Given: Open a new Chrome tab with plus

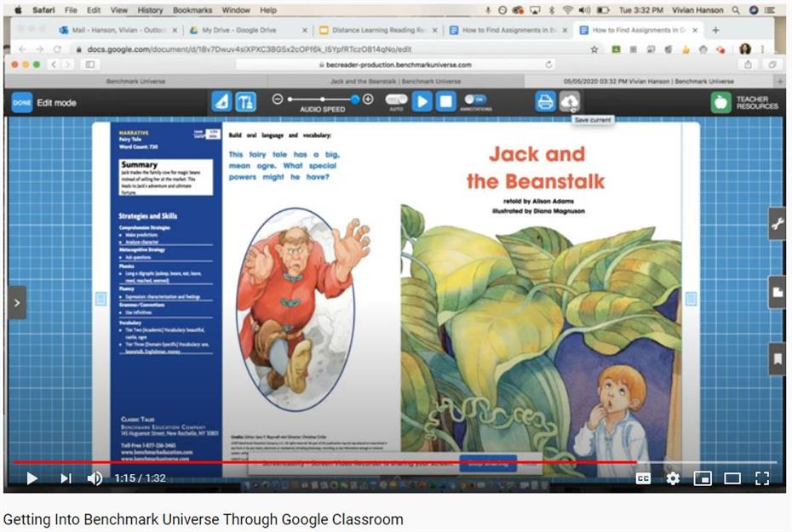Looking at the screenshot, I should click(x=715, y=31).
